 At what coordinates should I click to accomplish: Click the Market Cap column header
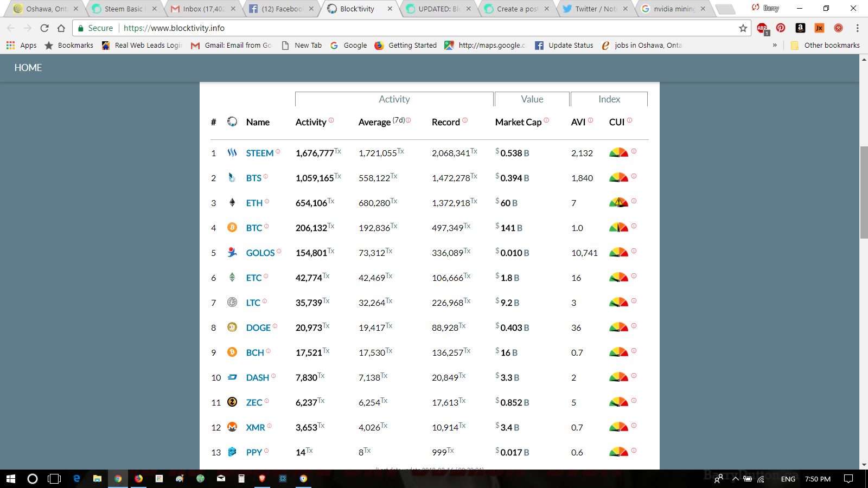pos(518,122)
